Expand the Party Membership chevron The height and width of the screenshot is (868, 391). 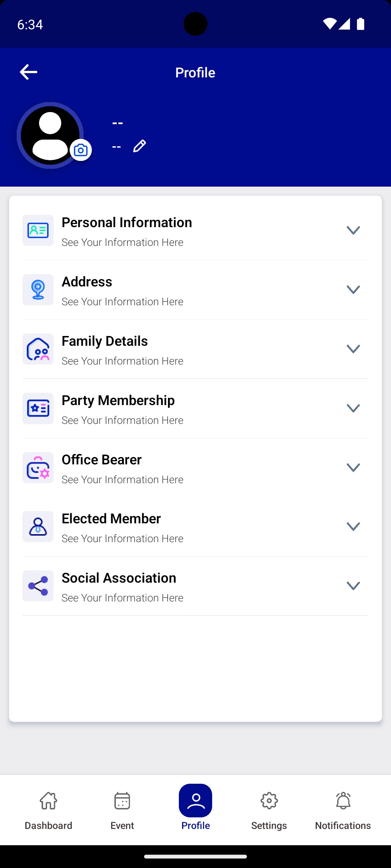click(x=353, y=408)
